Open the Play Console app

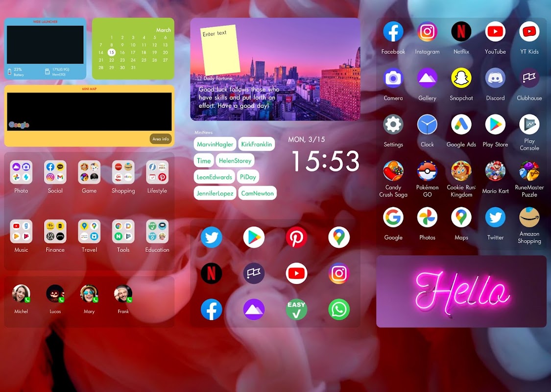529,124
